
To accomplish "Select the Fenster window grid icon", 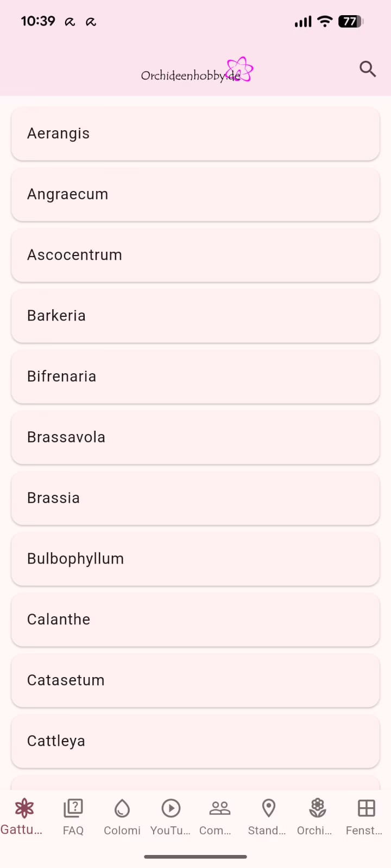I will click(367, 808).
